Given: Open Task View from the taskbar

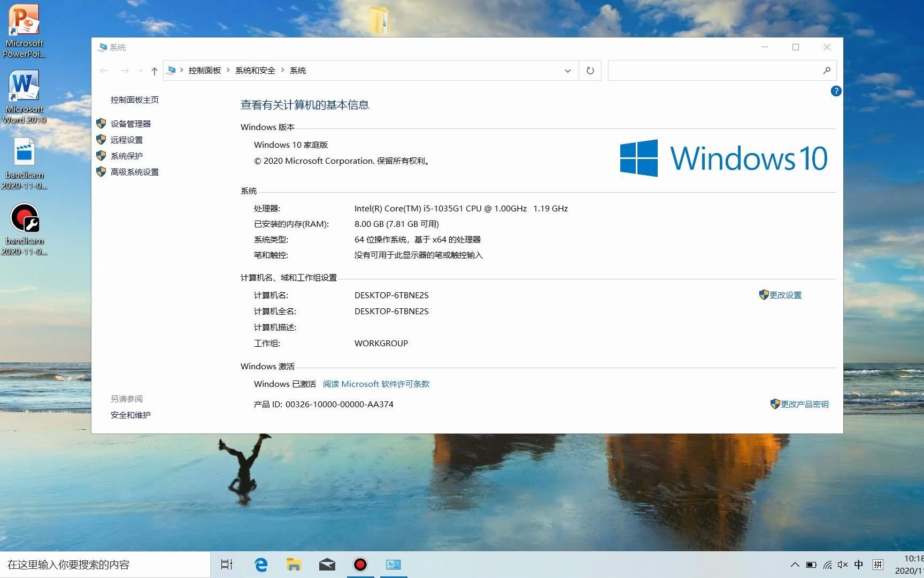Looking at the screenshot, I should pyautogui.click(x=227, y=565).
